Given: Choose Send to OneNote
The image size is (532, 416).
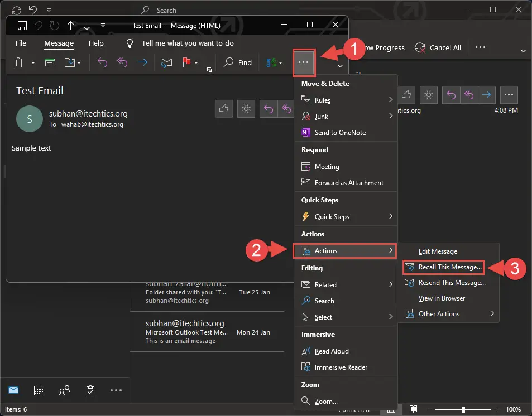Looking at the screenshot, I should pyautogui.click(x=346, y=133).
